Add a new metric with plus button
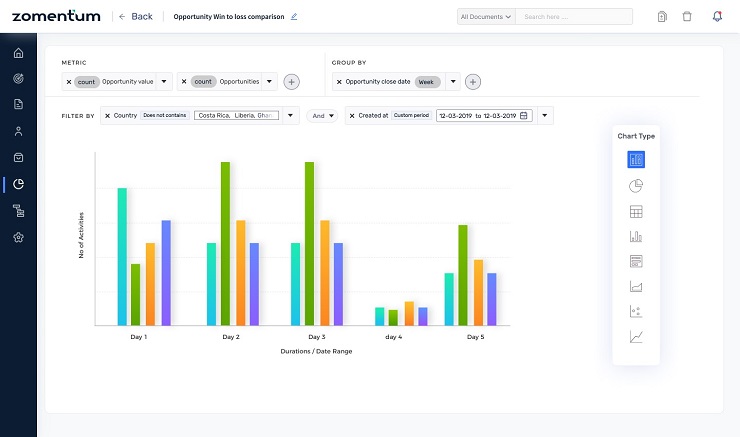This screenshot has width=740, height=437. (x=291, y=82)
